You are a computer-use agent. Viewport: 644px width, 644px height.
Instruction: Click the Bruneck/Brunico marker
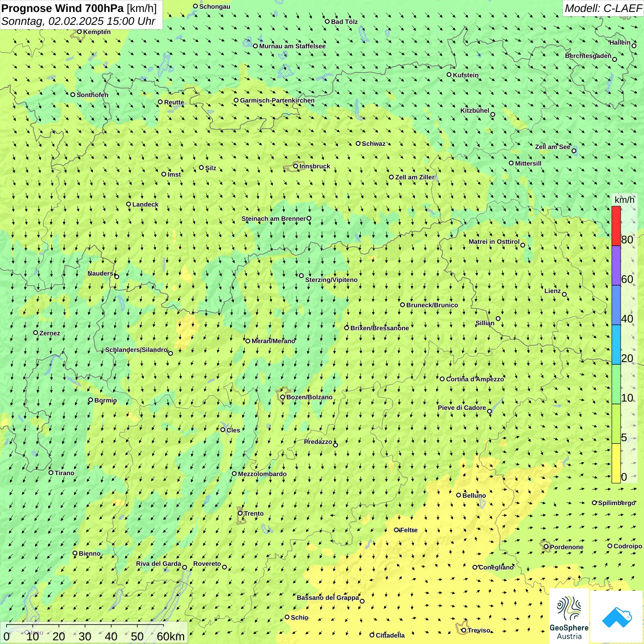(402, 305)
